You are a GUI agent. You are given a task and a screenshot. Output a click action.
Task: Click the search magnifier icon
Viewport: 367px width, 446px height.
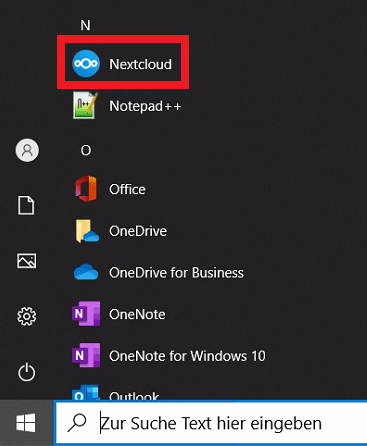point(77,423)
